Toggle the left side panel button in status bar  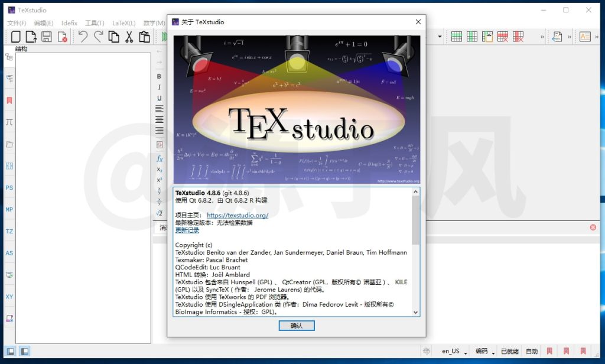pyautogui.click(x=11, y=351)
